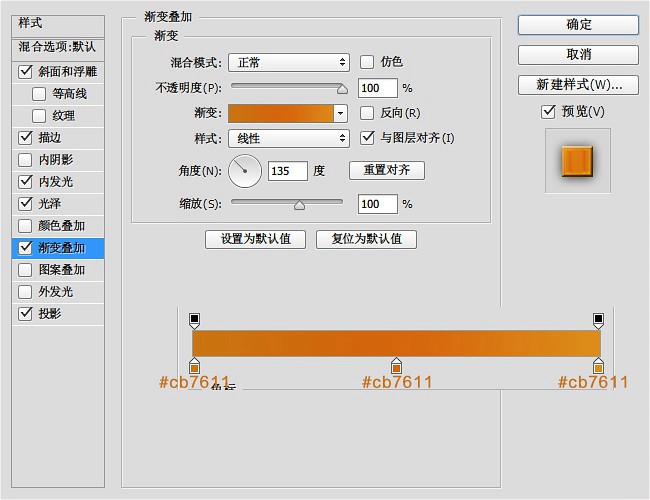Enable the 图案叠加 checkbox

(25, 270)
